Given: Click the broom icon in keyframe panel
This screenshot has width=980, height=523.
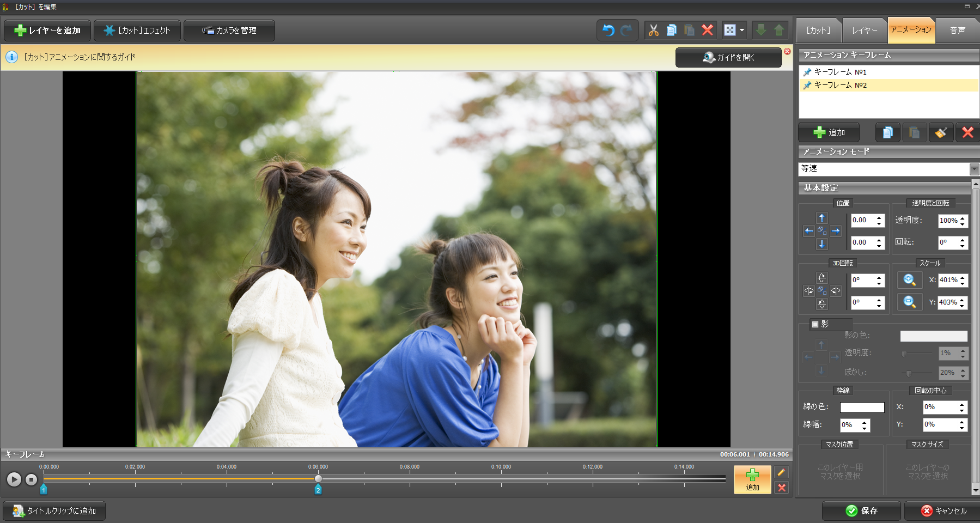Looking at the screenshot, I should [x=941, y=132].
